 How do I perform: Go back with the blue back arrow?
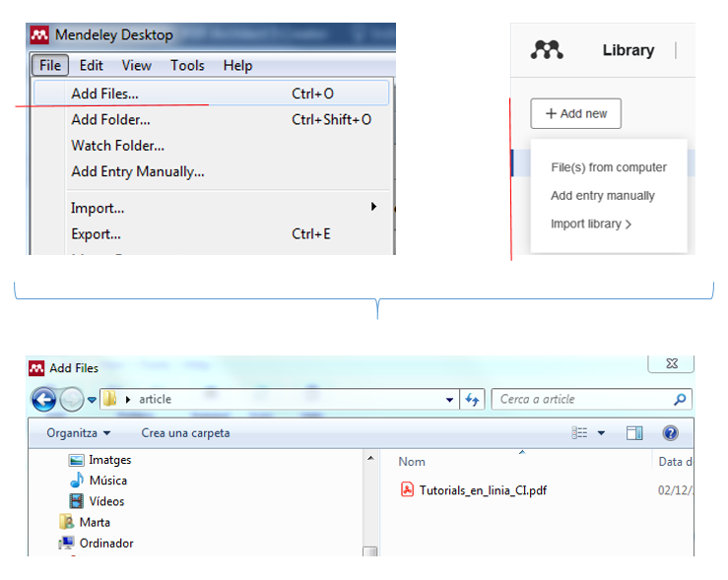[43, 399]
